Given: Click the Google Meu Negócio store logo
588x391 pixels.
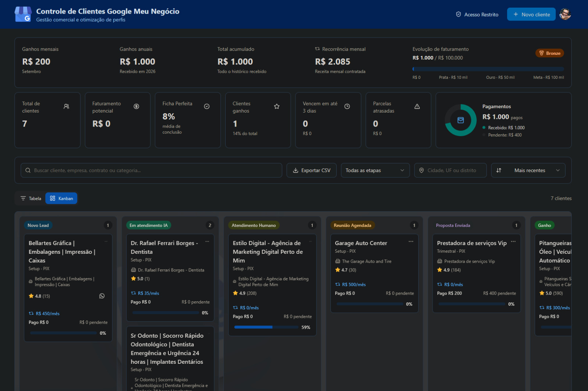Looking at the screenshot, I should point(23,14).
